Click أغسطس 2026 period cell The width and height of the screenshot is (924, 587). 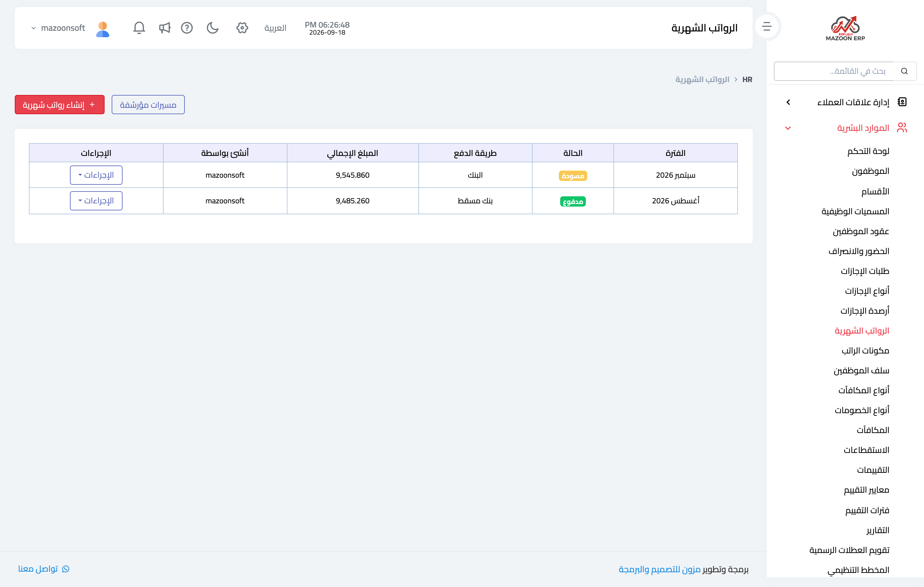click(x=675, y=201)
